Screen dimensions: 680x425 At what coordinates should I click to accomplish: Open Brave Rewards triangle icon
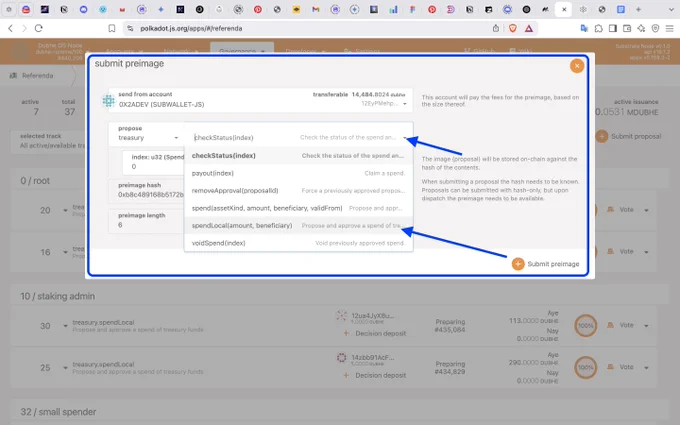pos(529,28)
